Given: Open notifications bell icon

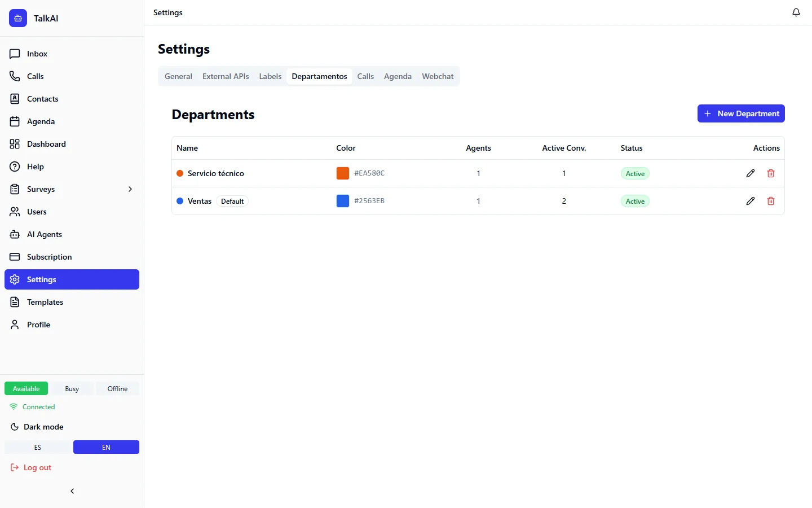Looking at the screenshot, I should [x=796, y=12].
